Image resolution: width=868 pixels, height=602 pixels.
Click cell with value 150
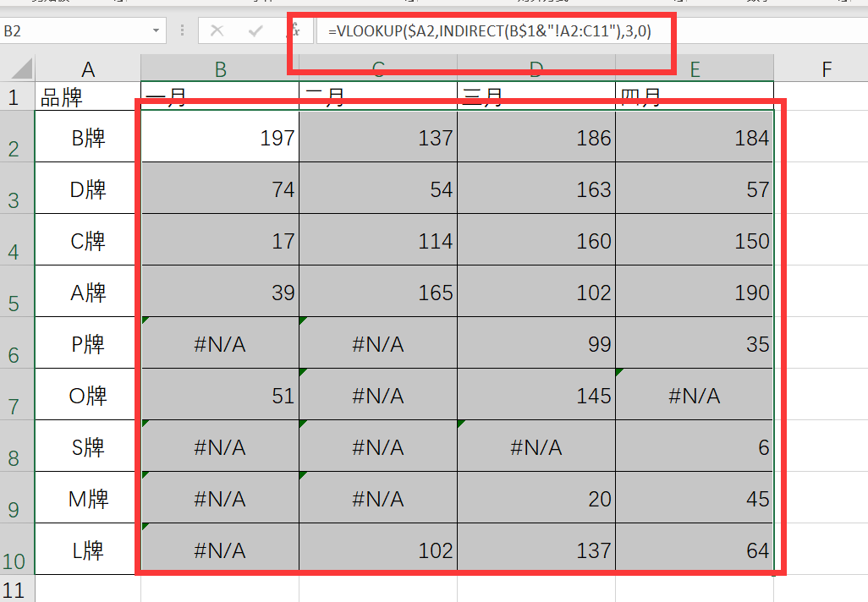pos(695,239)
